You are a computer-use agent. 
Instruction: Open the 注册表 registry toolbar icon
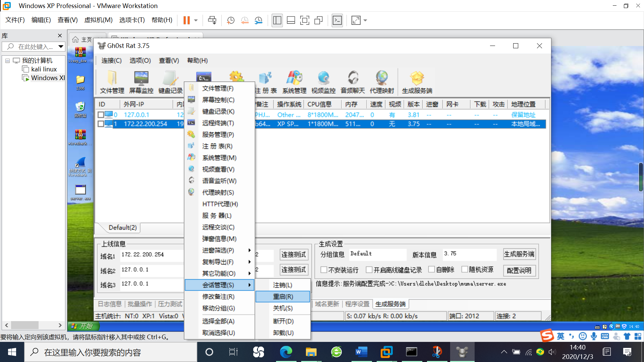265,82
